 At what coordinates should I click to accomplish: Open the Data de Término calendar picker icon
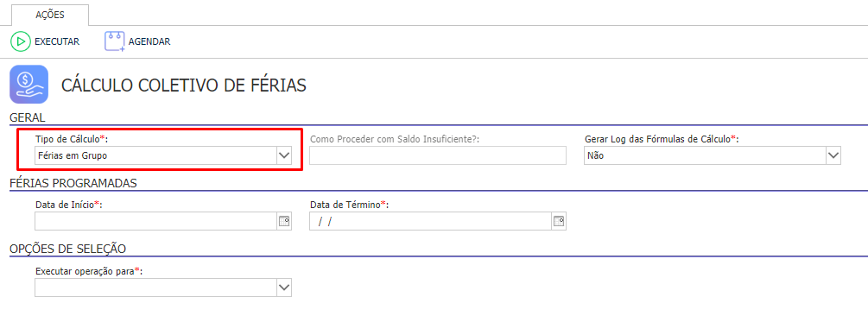(x=559, y=221)
